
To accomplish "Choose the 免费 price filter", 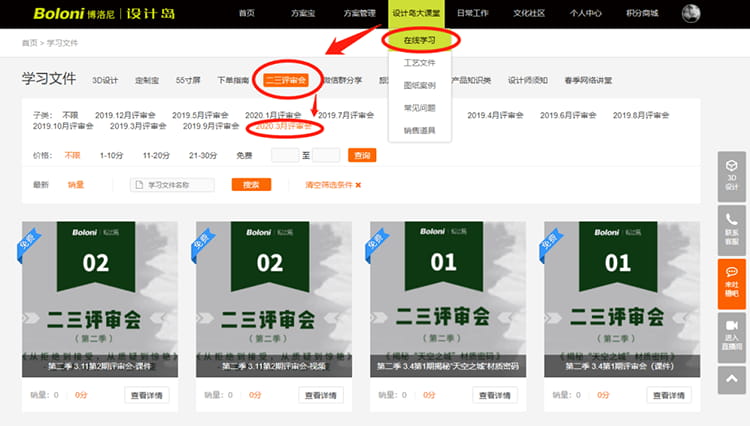I will (x=244, y=155).
